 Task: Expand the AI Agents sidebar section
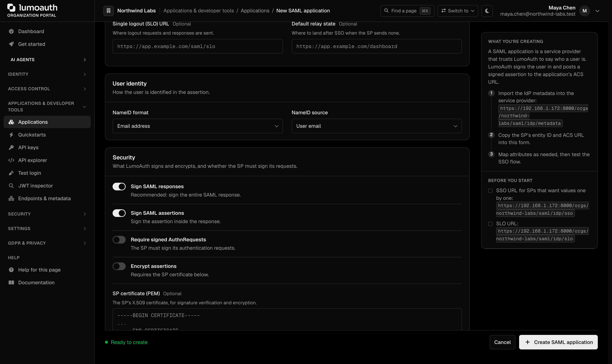tap(47, 60)
